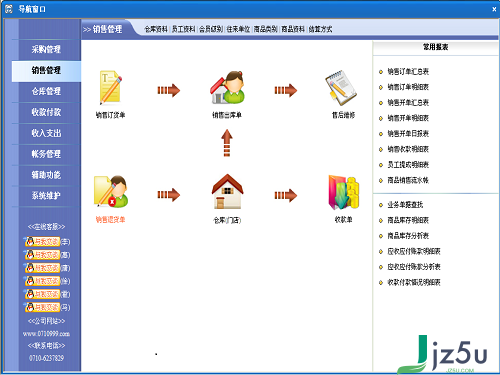Click QQ chat button for (高)
Screen dimensions: 500x375
click(43, 255)
